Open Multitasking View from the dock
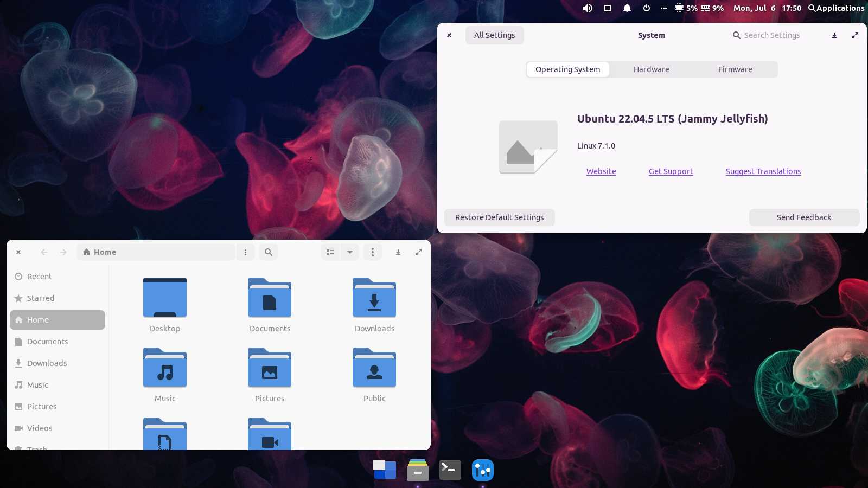This screenshot has height=488, width=868. pos(385,470)
